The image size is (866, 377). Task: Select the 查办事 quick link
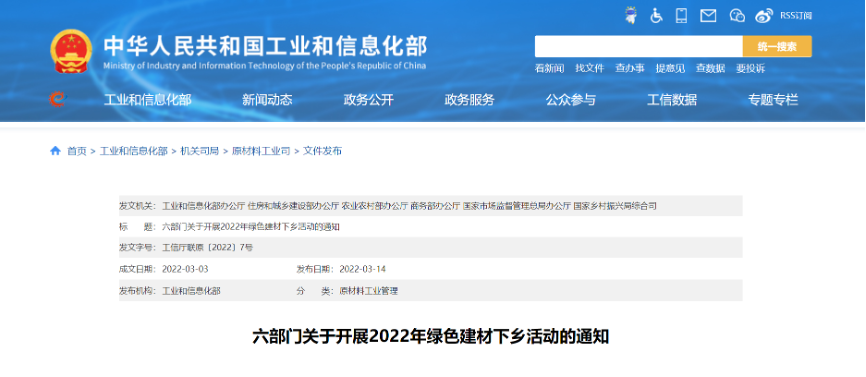click(630, 68)
